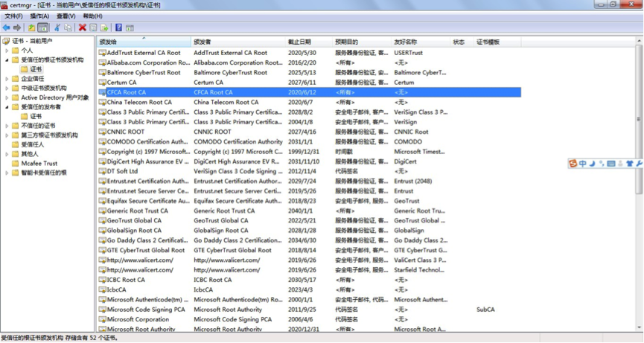Image resolution: width=644 pixels, height=343 pixels.
Task: Select the GeoTrust Global CA row
Action: (x=310, y=221)
